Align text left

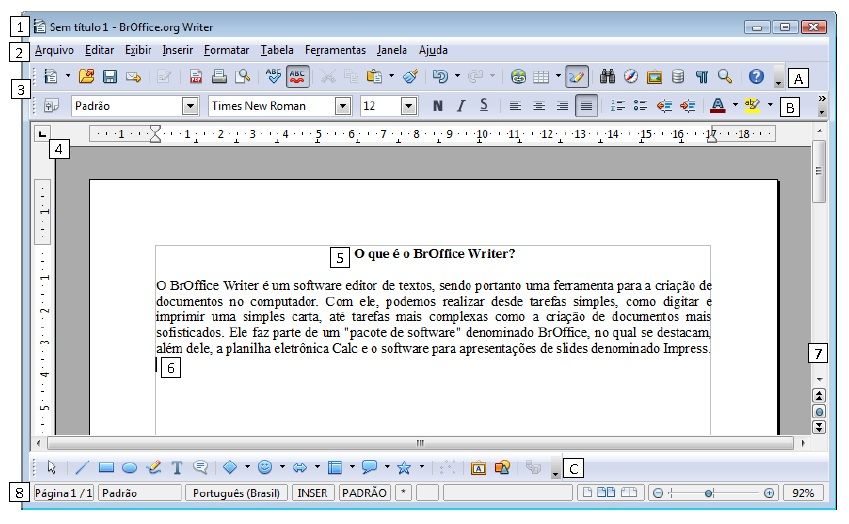515,106
